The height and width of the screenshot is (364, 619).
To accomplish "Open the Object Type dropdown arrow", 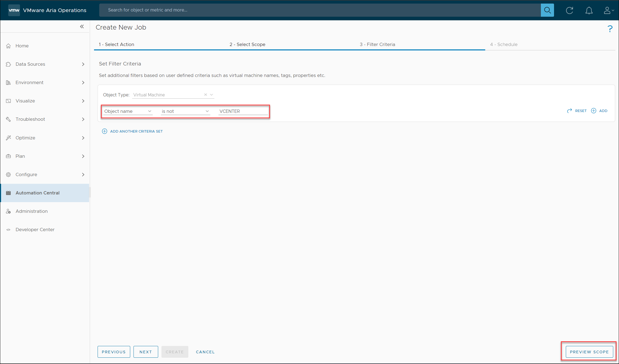I will click(x=212, y=95).
